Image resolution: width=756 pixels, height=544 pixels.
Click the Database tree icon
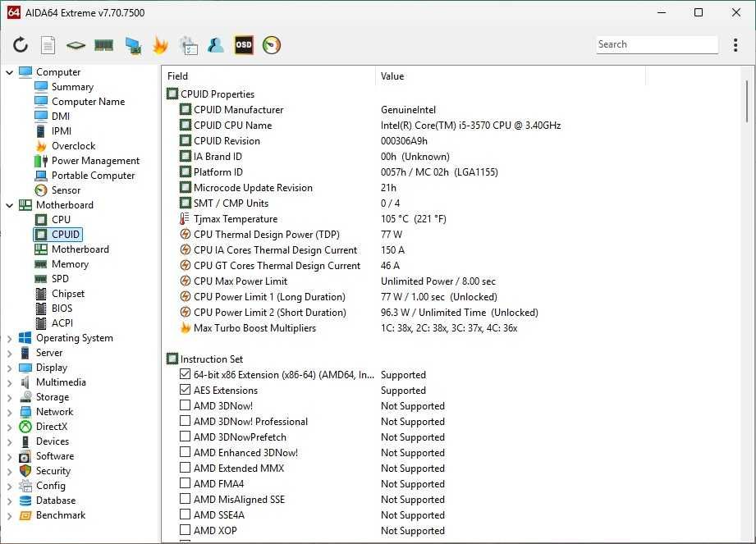[25, 501]
